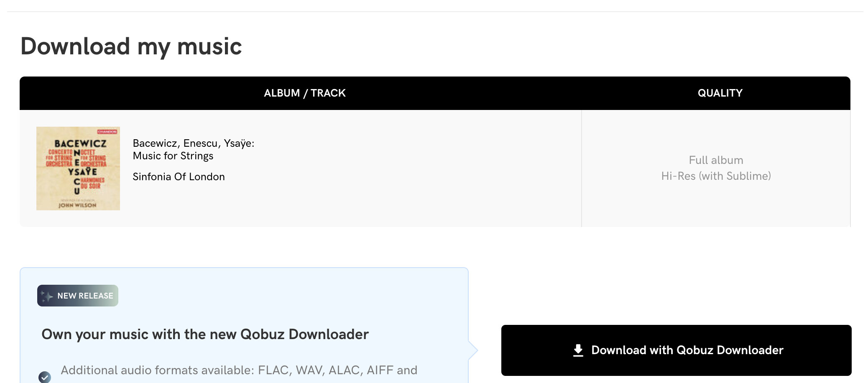
Task: Click the Download my music heading
Action: [131, 46]
